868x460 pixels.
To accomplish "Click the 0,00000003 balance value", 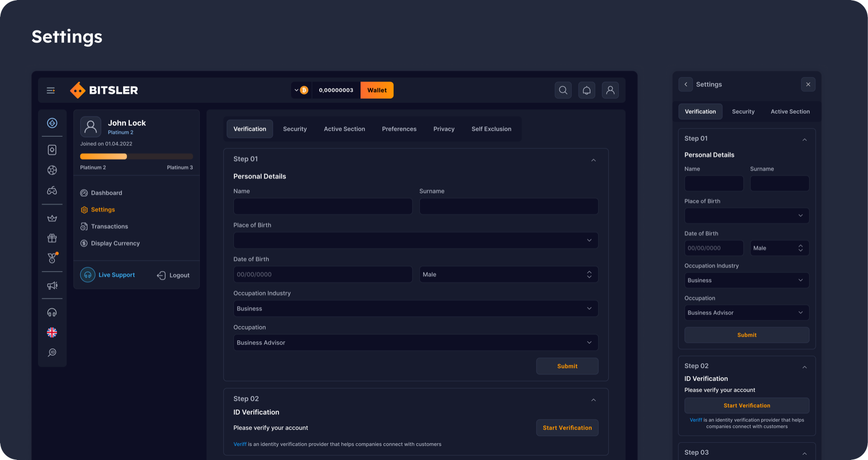I will (x=336, y=91).
